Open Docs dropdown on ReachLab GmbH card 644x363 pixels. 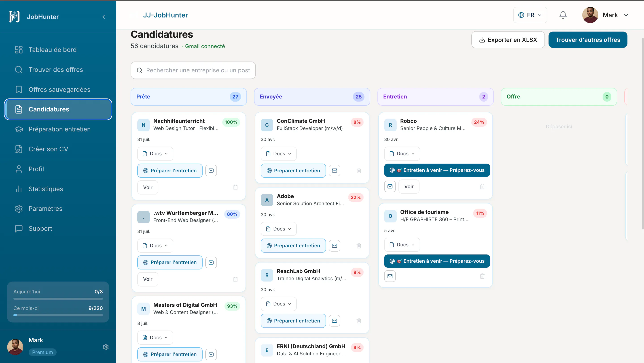[x=278, y=304]
